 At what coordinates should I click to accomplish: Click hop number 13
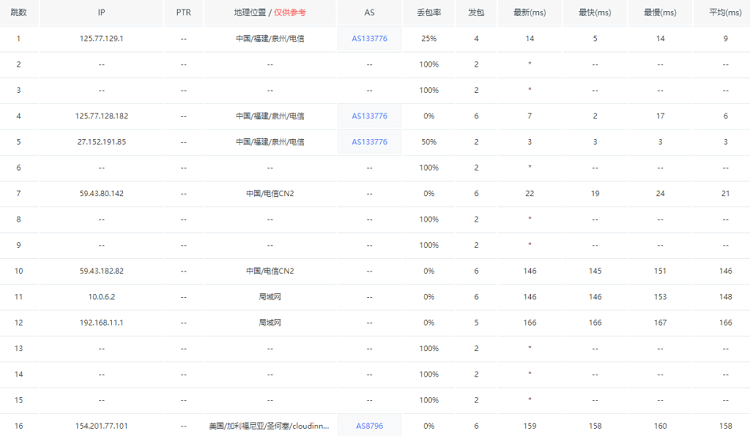19,349
